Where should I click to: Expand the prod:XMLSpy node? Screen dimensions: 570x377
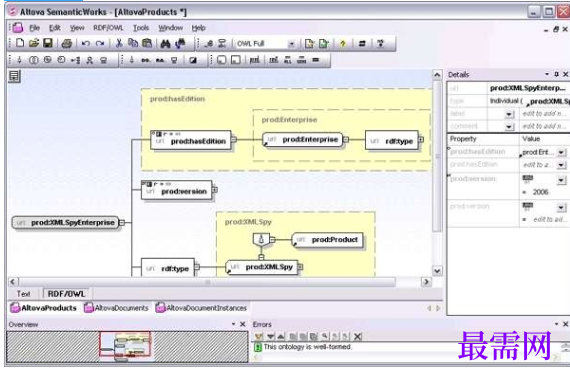[300, 267]
